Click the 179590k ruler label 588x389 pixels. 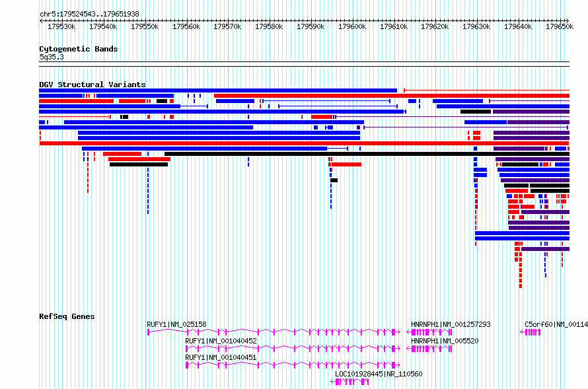point(311,26)
